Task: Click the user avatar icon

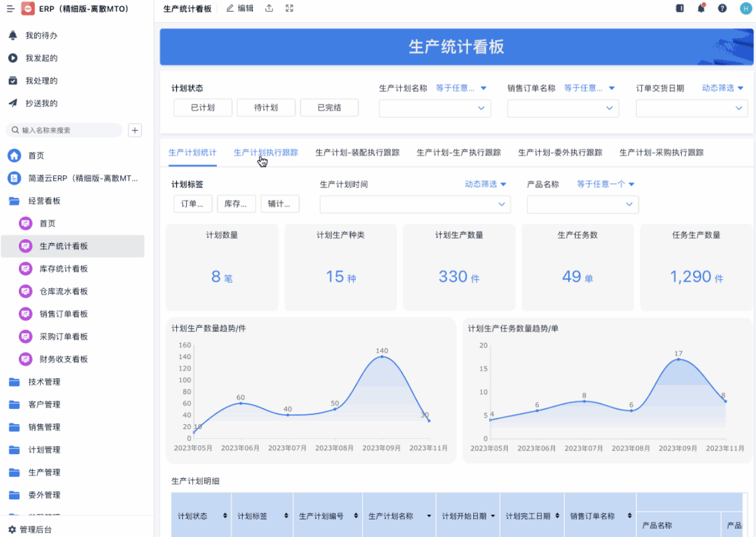Action: click(x=745, y=8)
